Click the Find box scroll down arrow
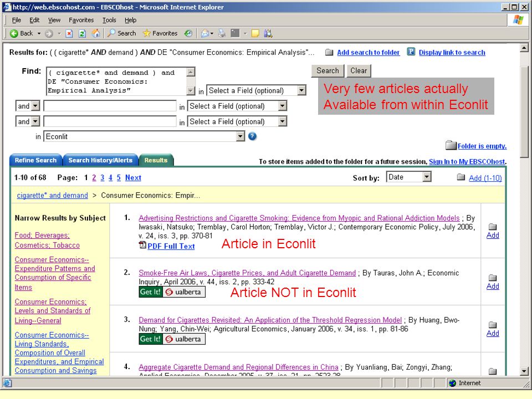The height and width of the screenshot is (399, 532). 191,91
